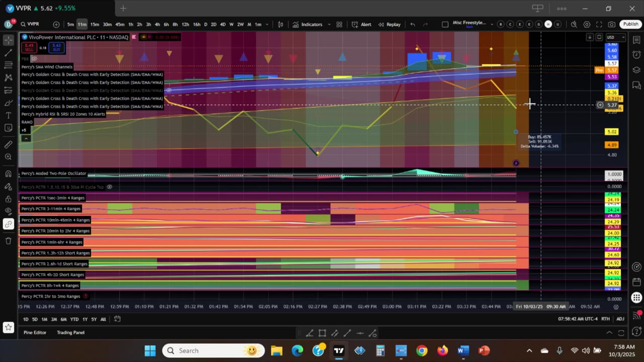Toggle visibility of Percy's PCTR Pi Cycle Top
The height and width of the screenshot is (362, 644).
(x=109, y=187)
